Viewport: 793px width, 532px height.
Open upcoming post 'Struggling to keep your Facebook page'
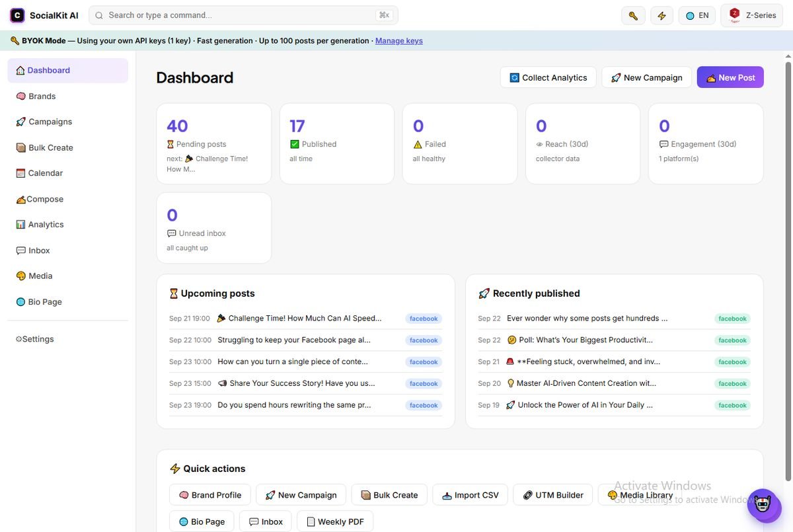tap(294, 340)
